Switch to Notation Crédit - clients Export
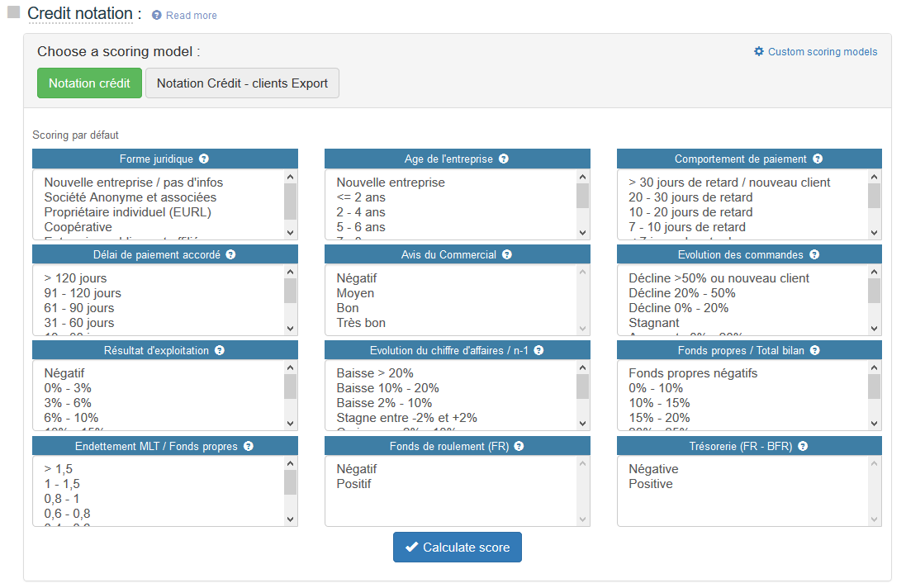The height and width of the screenshot is (588, 906). (242, 83)
